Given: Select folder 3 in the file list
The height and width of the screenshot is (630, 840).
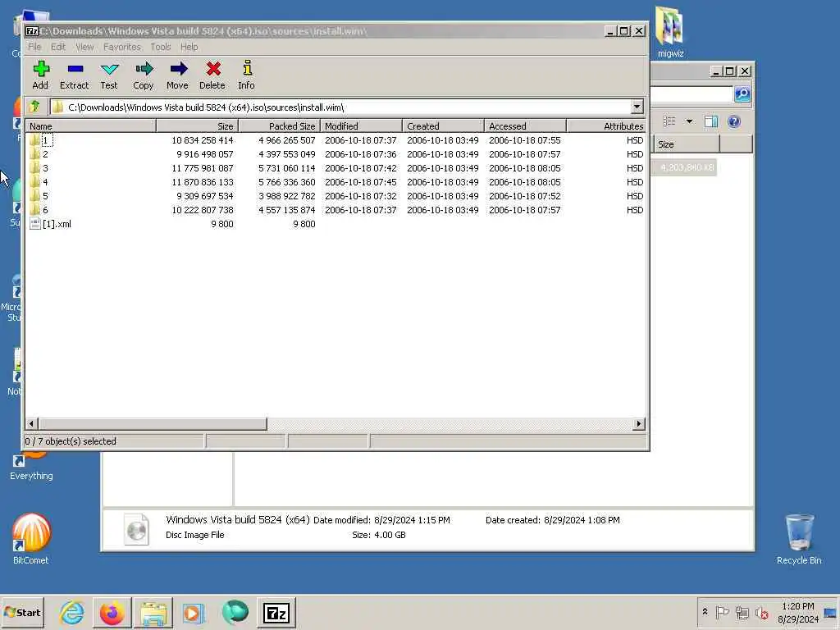Looking at the screenshot, I should [39, 168].
